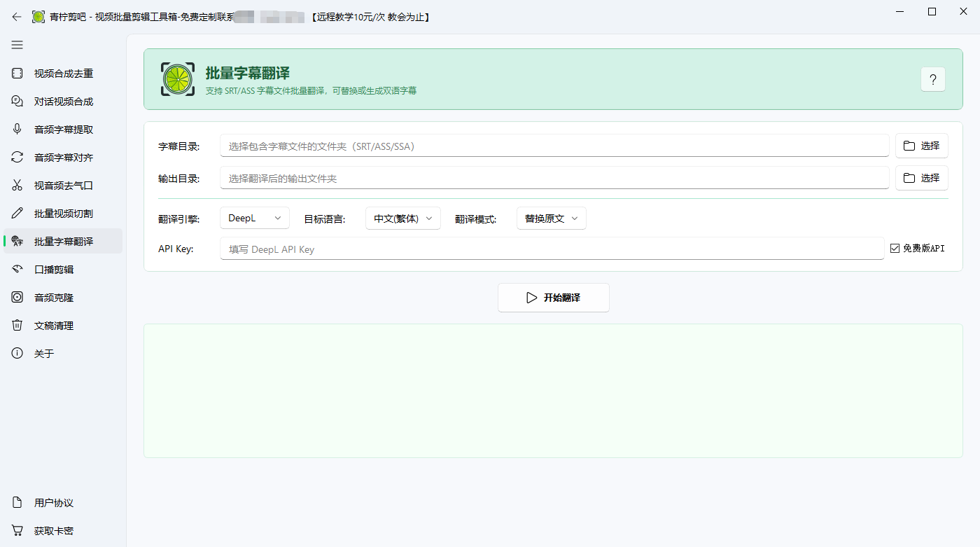Toggle the hamburger menu in sidebar
The width and height of the screenshot is (980, 547).
click(x=17, y=45)
